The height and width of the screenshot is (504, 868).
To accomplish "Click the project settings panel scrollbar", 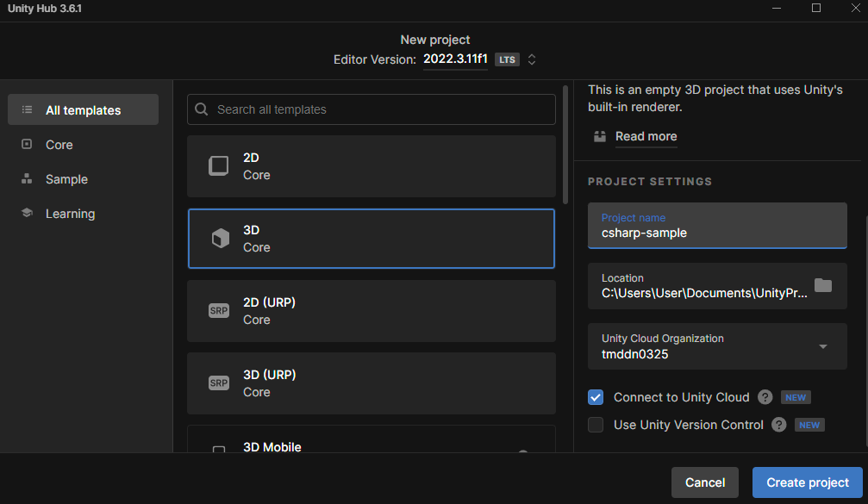I will point(865,330).
